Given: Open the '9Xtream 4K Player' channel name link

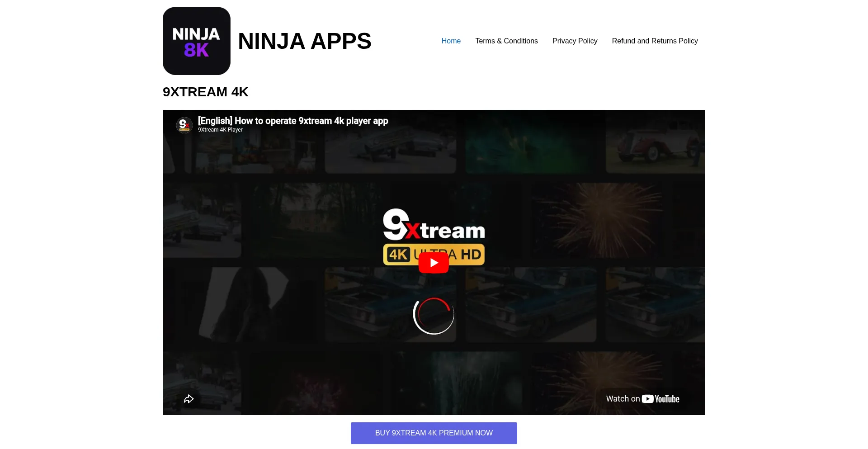Looking at the screenshot, I should click(220, 130).
